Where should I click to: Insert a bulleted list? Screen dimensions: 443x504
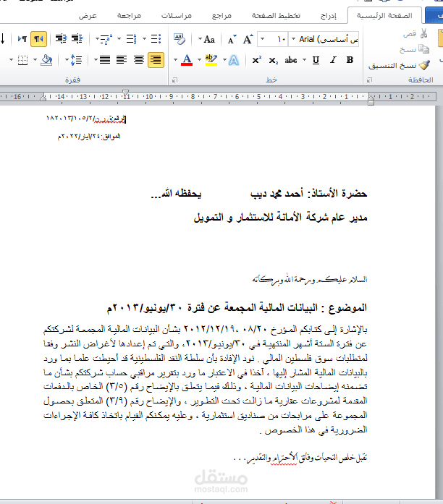[x=156, y=39]
